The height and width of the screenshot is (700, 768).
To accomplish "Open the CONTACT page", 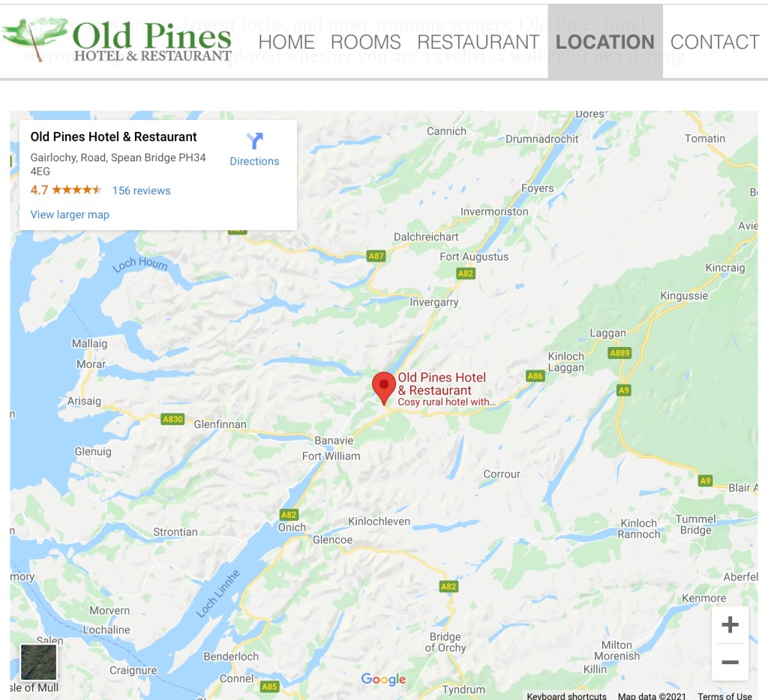I will [x=715, y=42].
